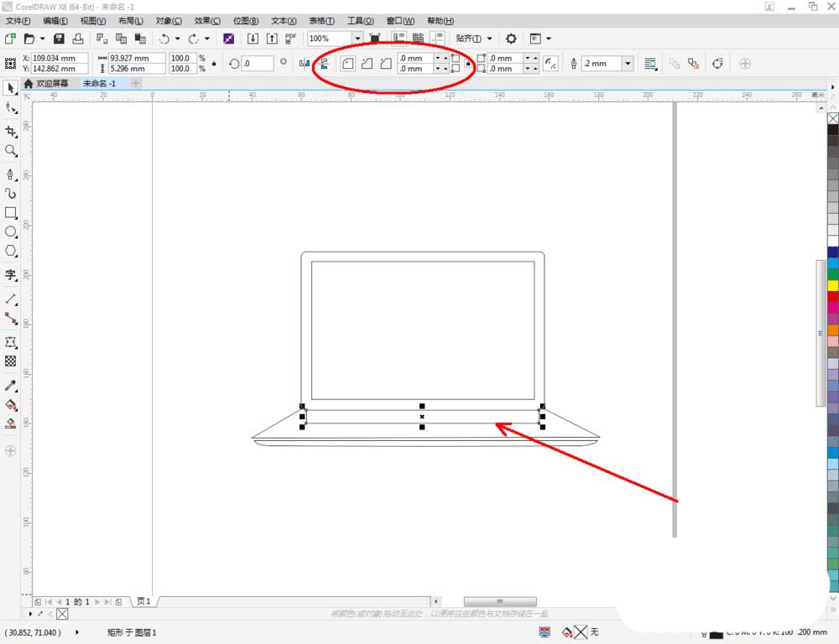
Task: Select the Transparency checkerboard tool
Action: (x=11, y=361)
